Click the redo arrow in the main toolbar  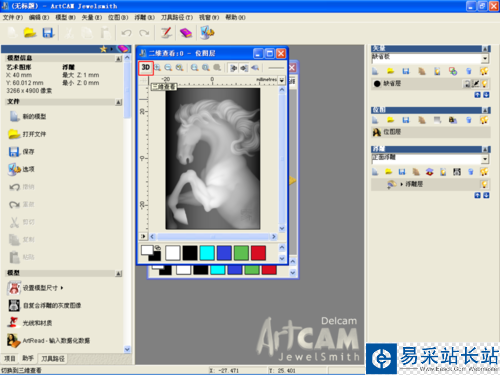[144, 33]
